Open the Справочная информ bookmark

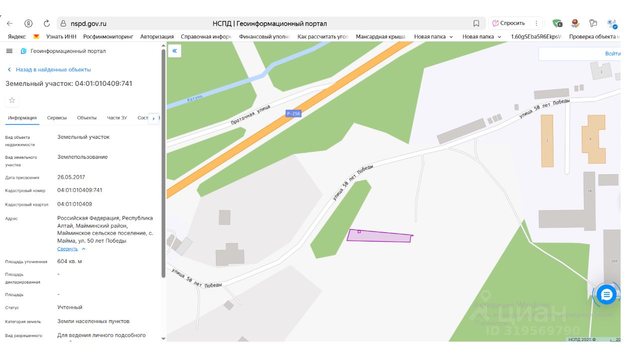(206, 36)
